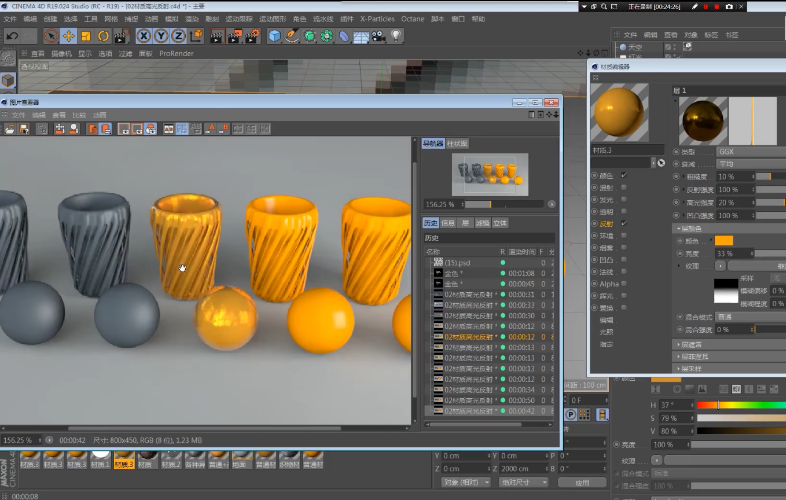Enable the 发光 channel checkbox
Viewport: 786px width, 500px height.
[x=624, y=199]
